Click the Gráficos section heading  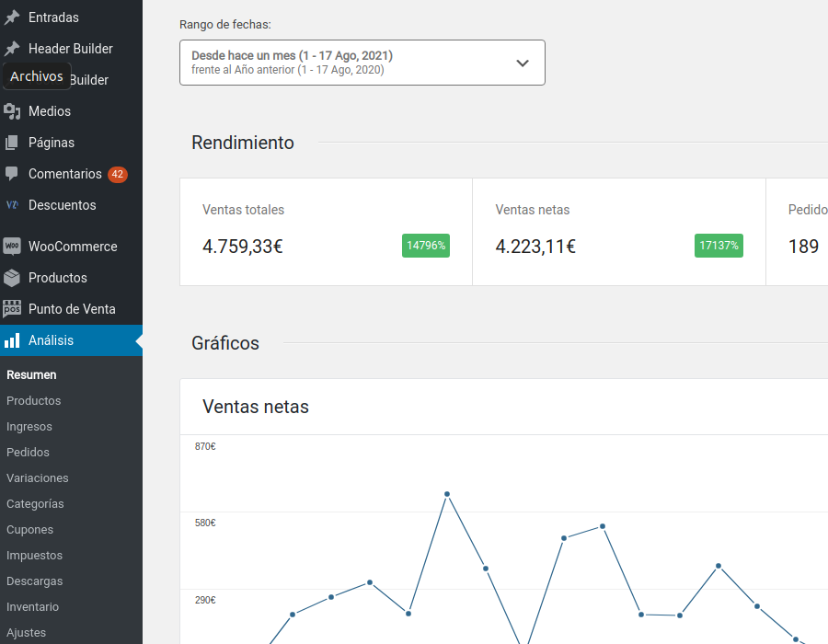tap(225, 343)
